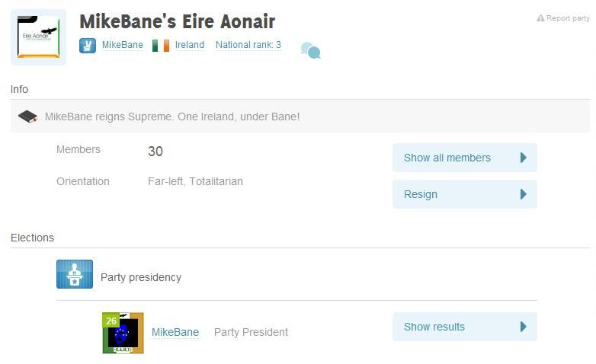Click the warning triangle beside Report party
This screenshot has width=596, height=364.
[540, 18]
